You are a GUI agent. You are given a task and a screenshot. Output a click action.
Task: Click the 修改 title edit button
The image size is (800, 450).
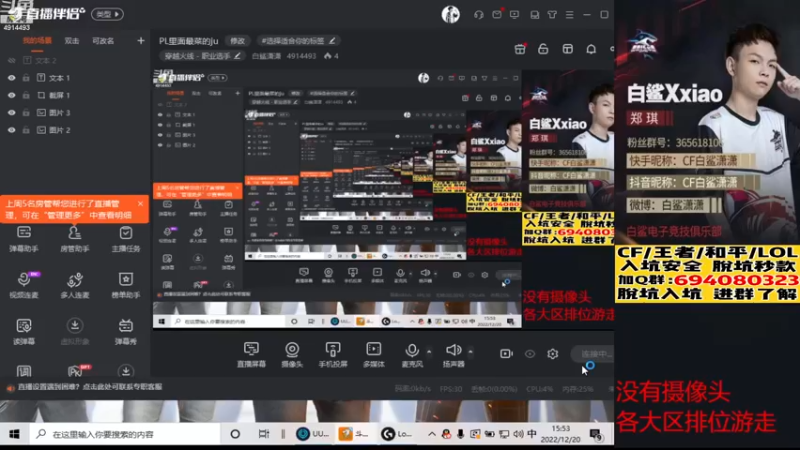pyautogui.click(x=237, y=41)
